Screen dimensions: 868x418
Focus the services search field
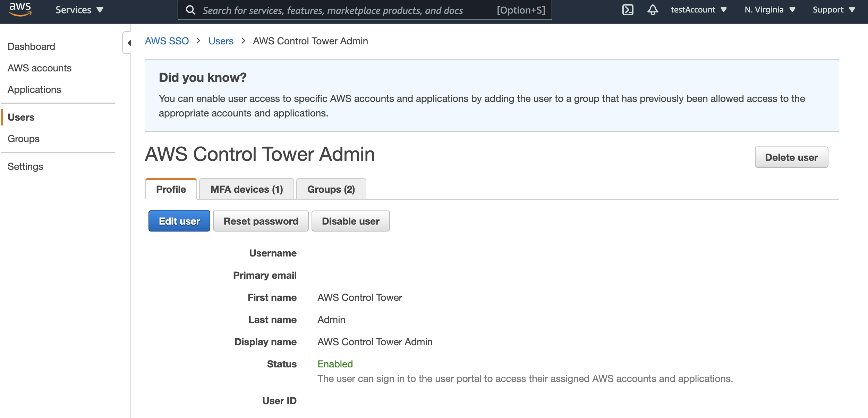click(365, 10)
